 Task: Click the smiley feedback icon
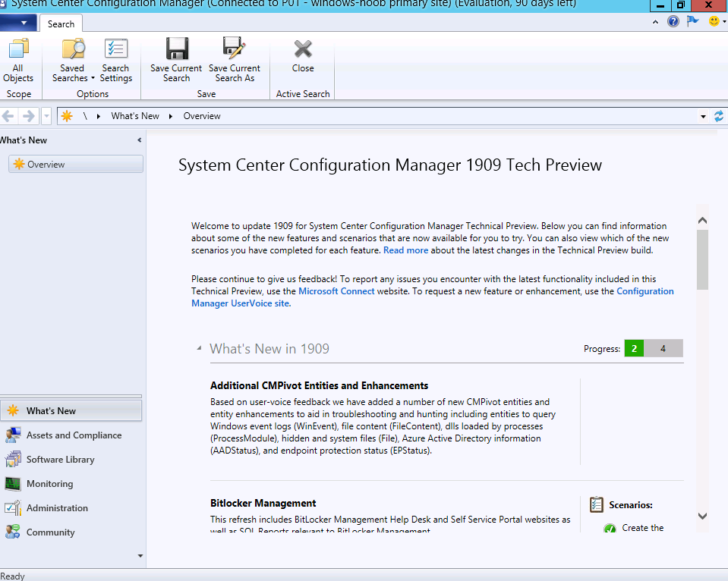pyautogui.click(x=714, y=21)
